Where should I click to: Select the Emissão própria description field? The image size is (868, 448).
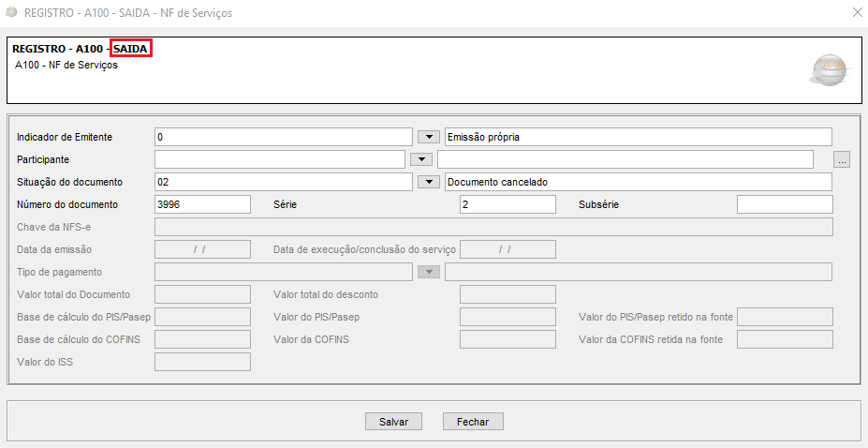(x=639, y=137)
